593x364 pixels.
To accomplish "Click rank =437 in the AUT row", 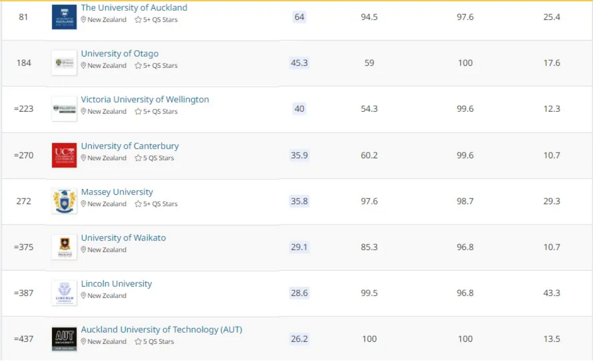I will (23, 339).
